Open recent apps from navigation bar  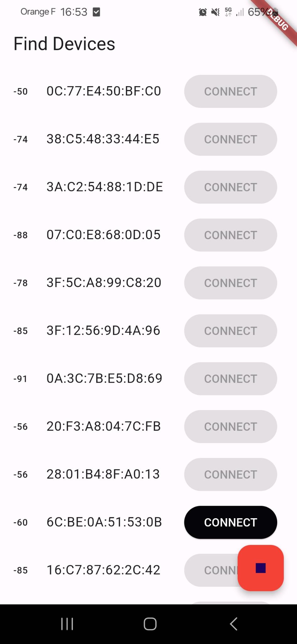tap(67, 624)
